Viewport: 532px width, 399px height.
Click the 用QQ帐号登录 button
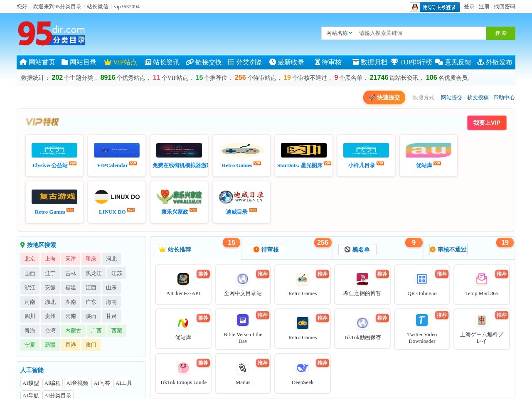point(434,7)
